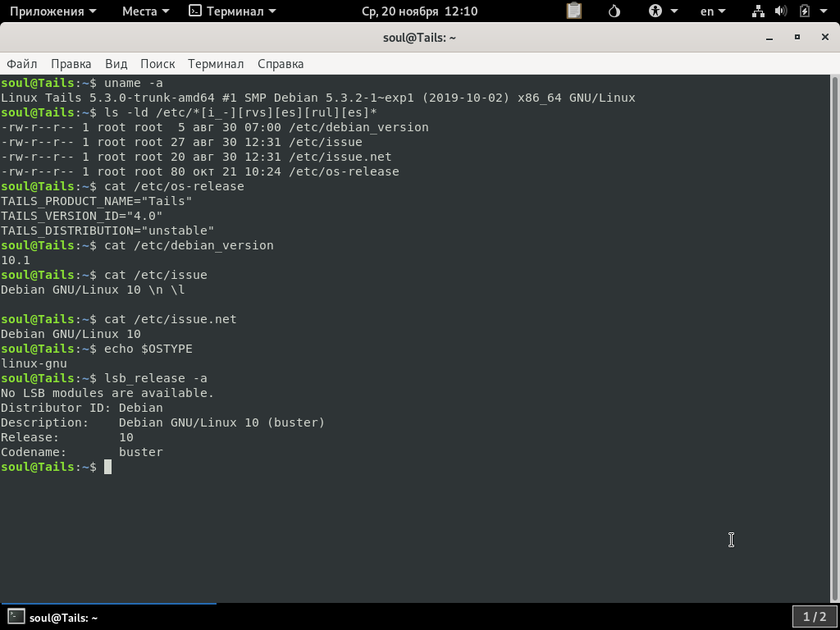Click the text linux-gnu
The width and height of the screenshot is (840, 630).
click(34, 363)
